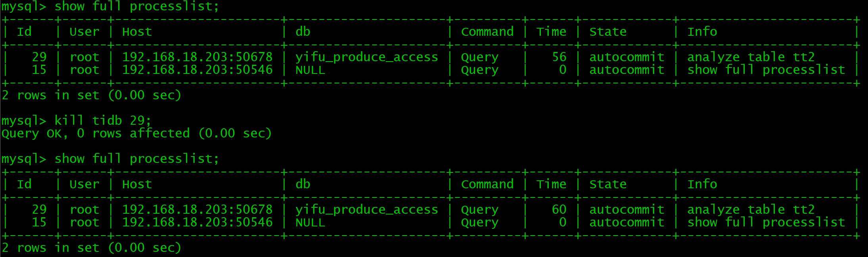Click the 'Id' header in the first table
Image resolution: width=868 pixels, height=257 pixels.
click(x=24, y=32)
